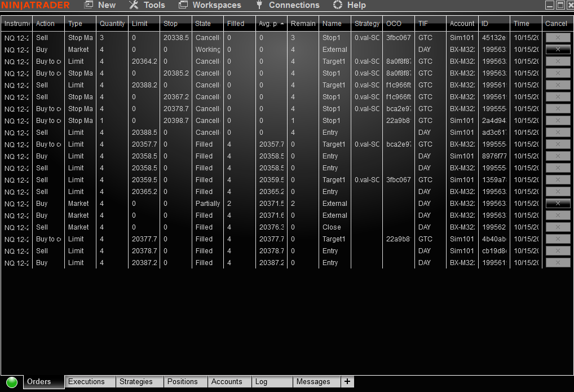Click cancel X on Stop 20378.7 row
Viewport: 574px width, 392px height.
tap(558, 109)
